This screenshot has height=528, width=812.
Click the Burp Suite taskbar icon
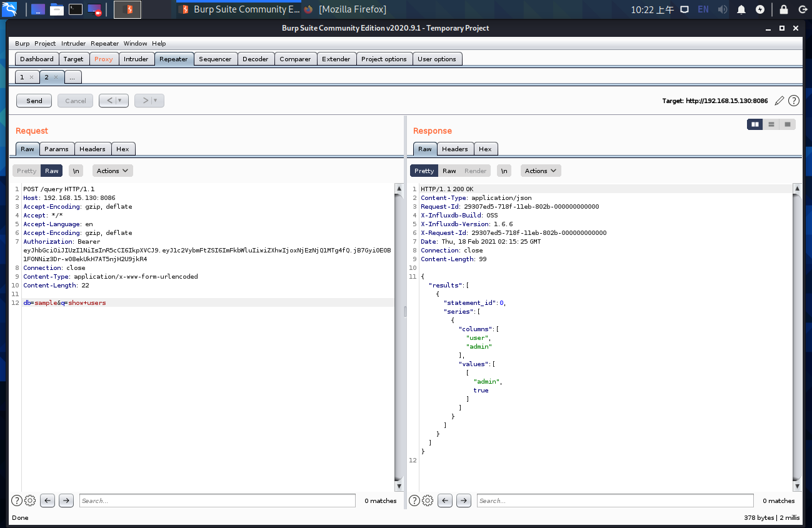coord(128,9)
